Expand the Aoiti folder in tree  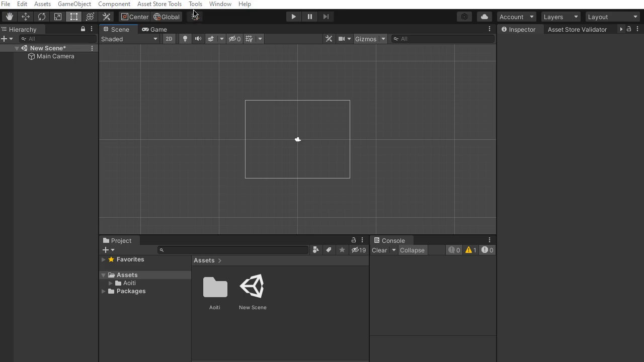pyautogui.click(x=111, y=283)
